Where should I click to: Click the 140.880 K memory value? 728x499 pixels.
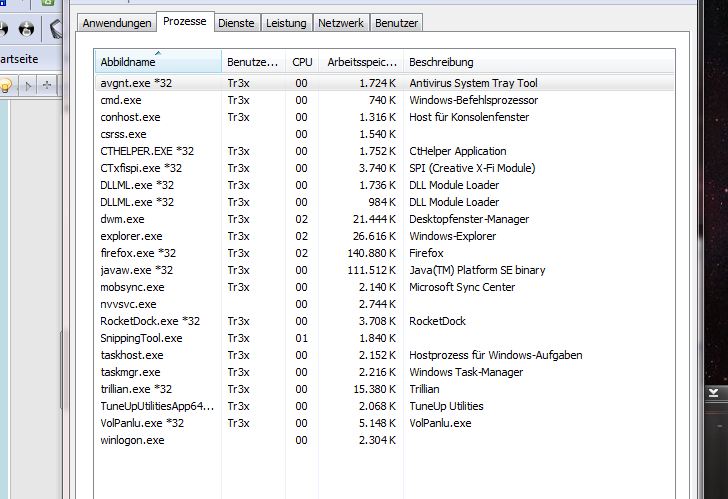pos(371,253)
